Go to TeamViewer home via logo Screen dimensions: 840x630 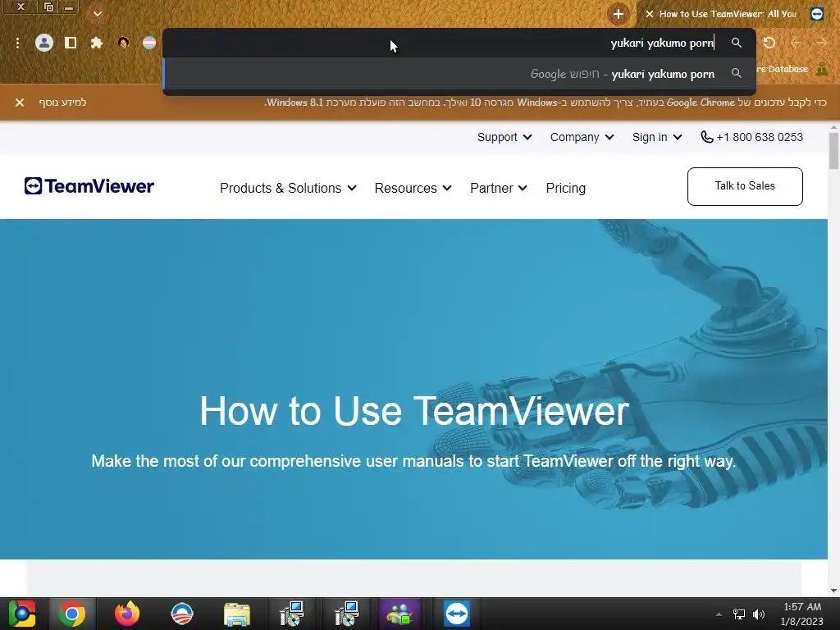(x=89, y=186)
